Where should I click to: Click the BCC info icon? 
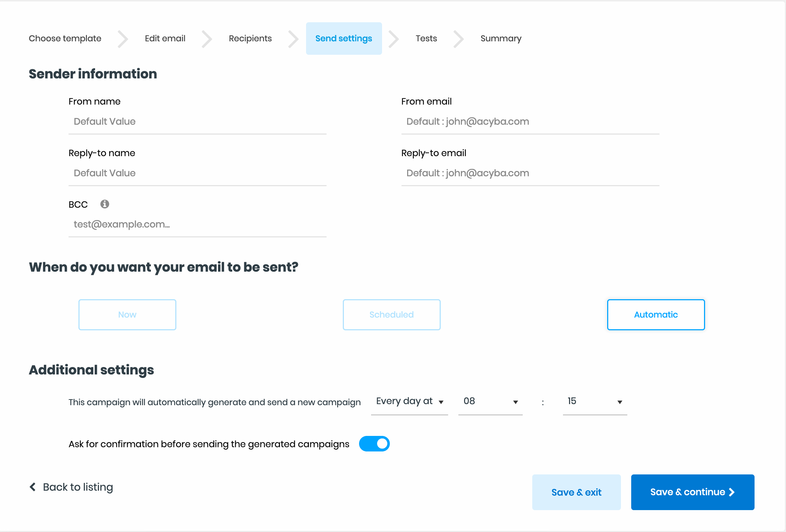(105, 204)
